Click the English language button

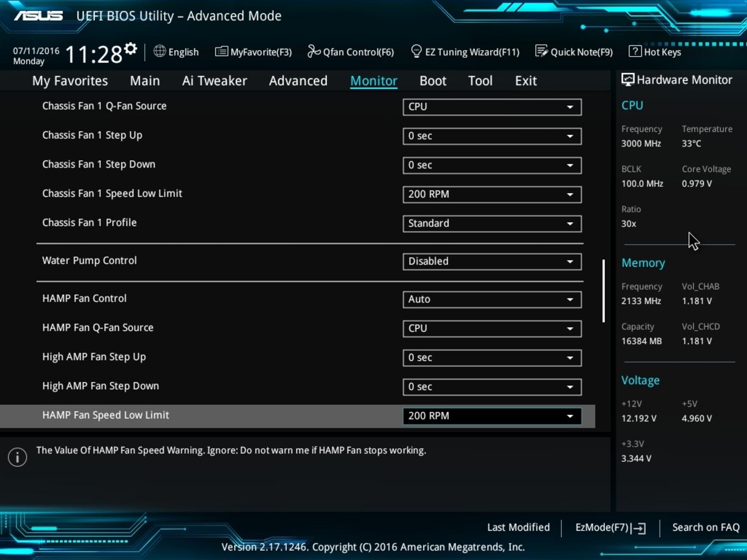tap(183, 52)
